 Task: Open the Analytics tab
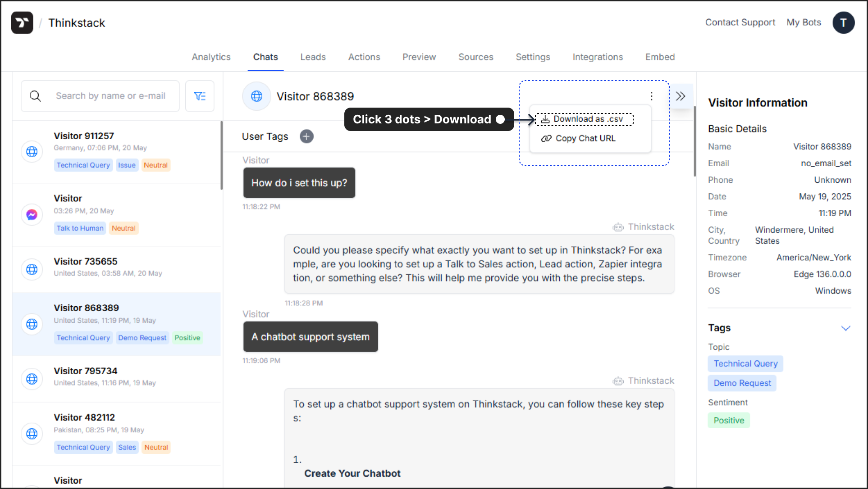(211, 57)
